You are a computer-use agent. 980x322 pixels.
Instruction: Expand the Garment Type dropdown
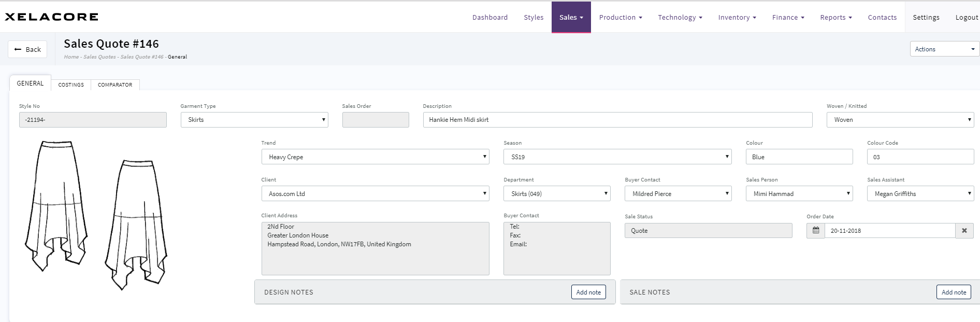254,120
